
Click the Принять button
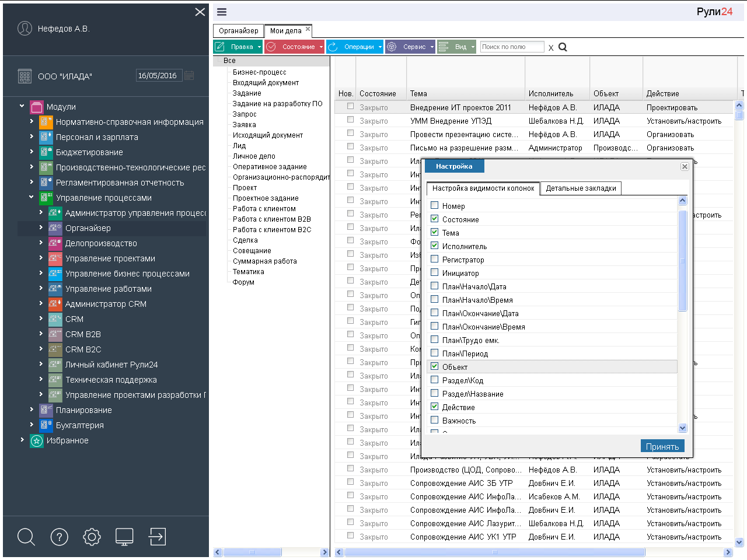[x=662, y=446]
